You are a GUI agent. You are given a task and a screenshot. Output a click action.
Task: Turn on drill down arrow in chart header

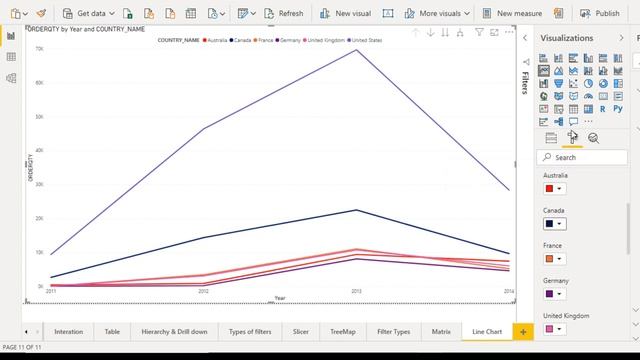click(430, 33)
